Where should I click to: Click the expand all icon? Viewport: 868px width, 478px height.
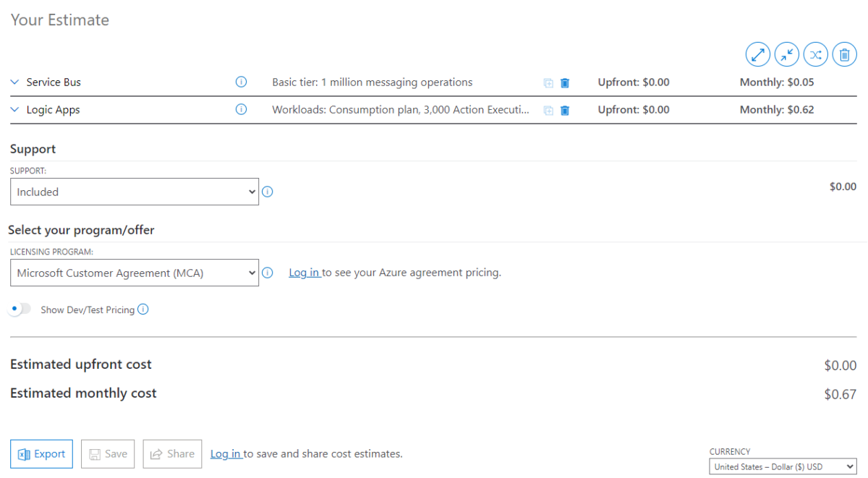tap(758, 54)
